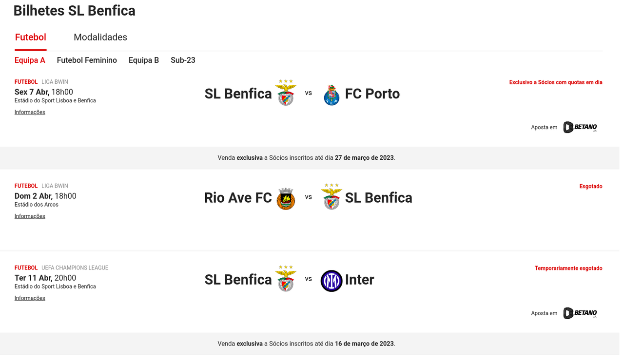
Task: Open the Betano logo for the Porto match
Action: [580, 127]
